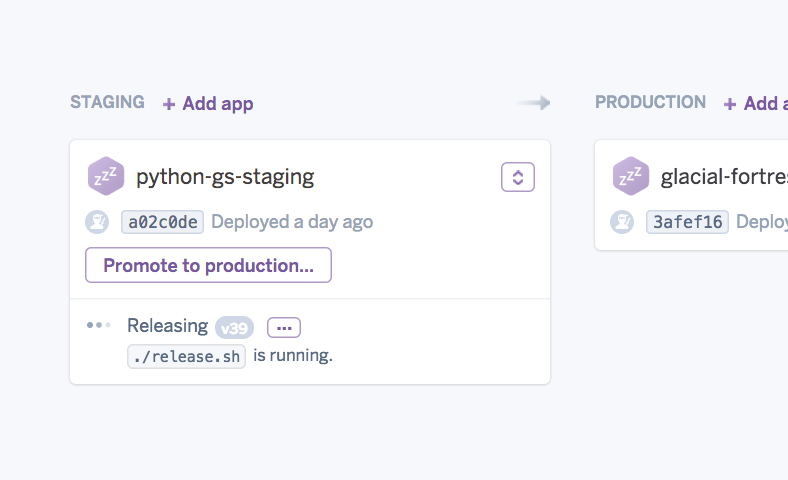Click the python-gs-staging sleeping app hexagon icon
788x480 pixels.
[x=106, y=176]
